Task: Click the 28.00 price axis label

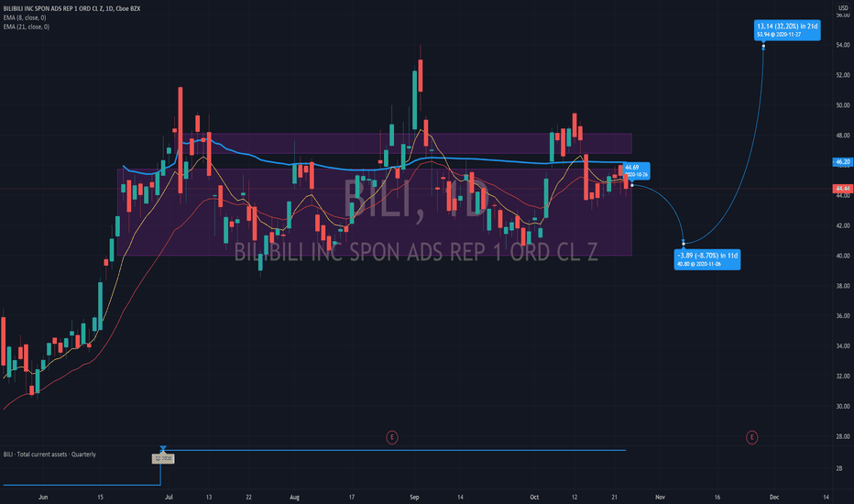Action: [x=843, y=436]
